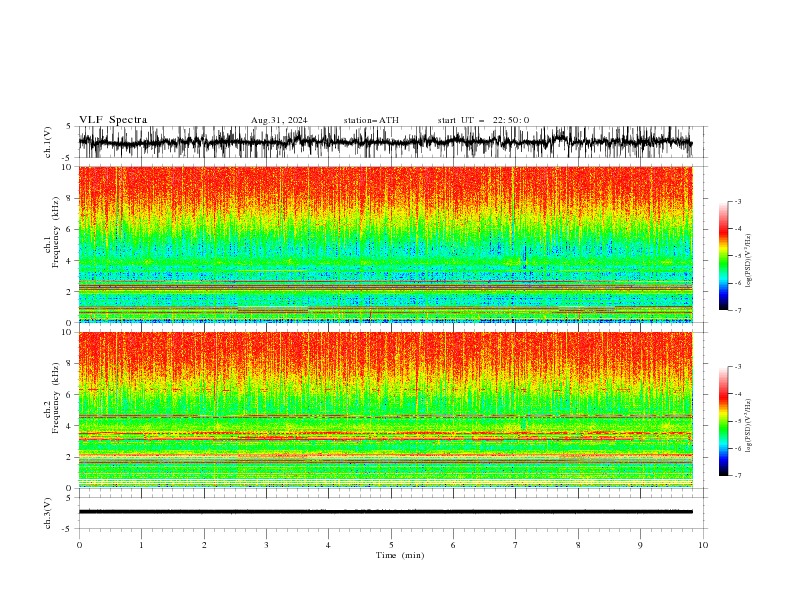Click the 'Aug.31, 2024' date label

pos(279,120)
